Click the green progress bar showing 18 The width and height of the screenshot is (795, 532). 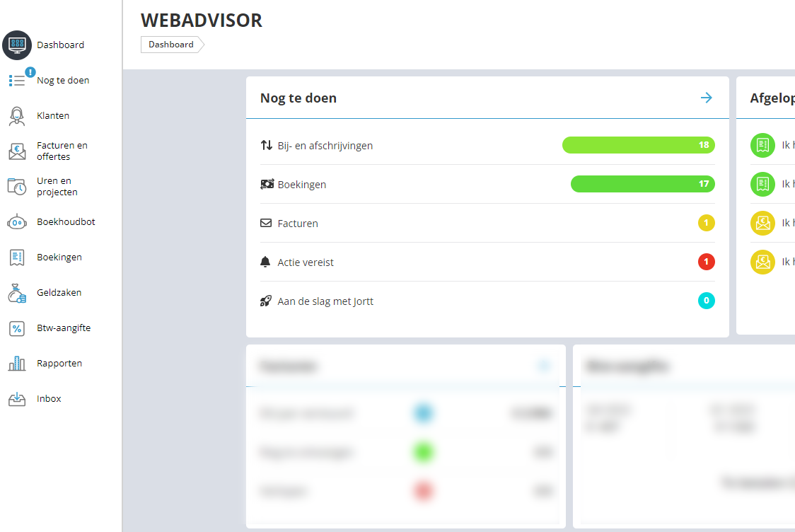(638, 145)
